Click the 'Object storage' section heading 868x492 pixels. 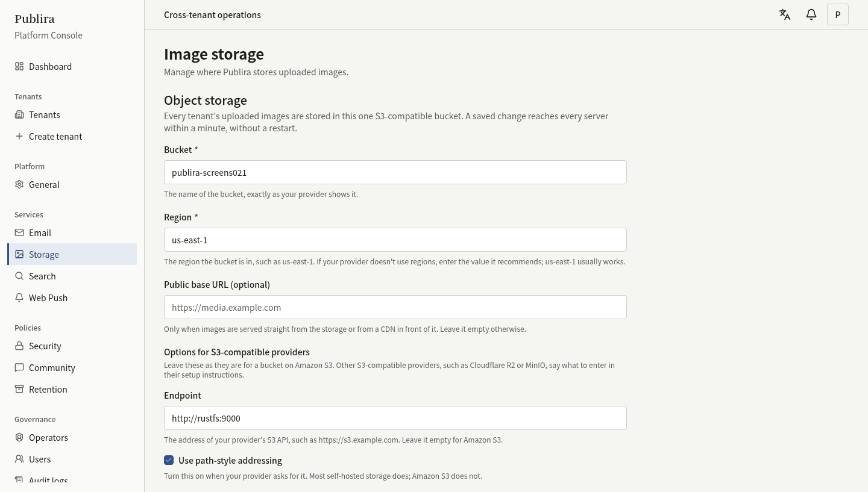206,100
